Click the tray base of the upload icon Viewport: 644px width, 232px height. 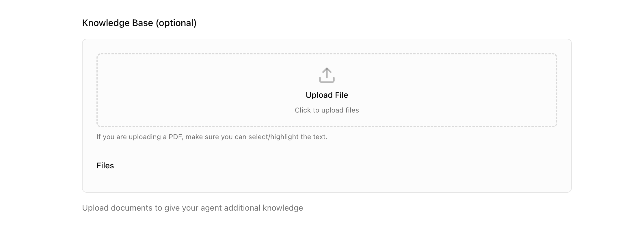click(x=327, y=81)
